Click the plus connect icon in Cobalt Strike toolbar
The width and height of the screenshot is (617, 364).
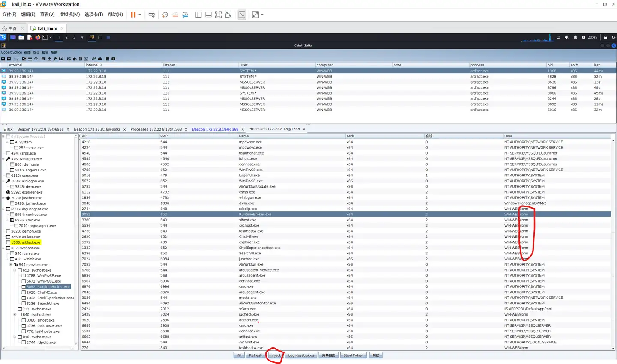click(x=3, y=59)
